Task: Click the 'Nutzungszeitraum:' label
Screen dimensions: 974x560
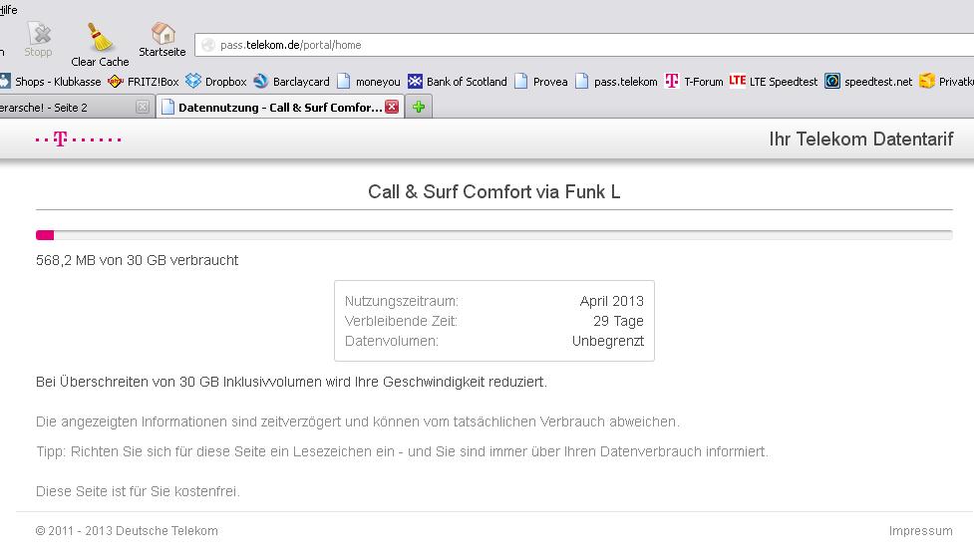Action: pos(402,301)
